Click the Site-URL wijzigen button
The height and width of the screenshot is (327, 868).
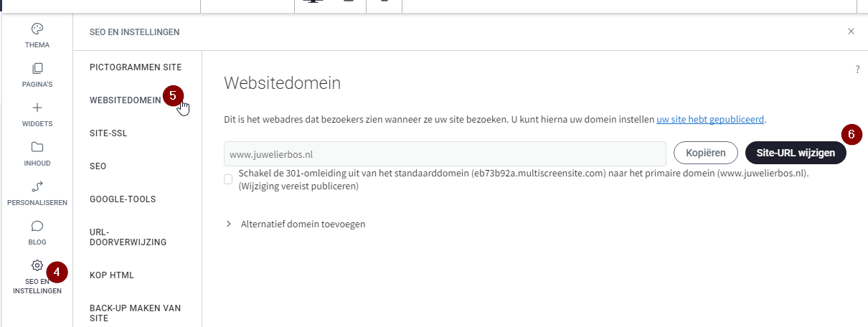pyautogui.click(x=796, y=153)
